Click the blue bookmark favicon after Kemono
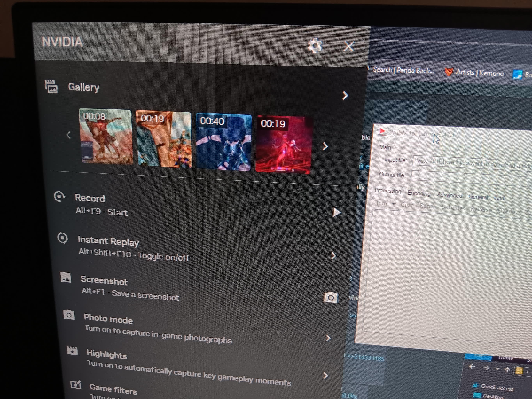 (x=517, y=74)
